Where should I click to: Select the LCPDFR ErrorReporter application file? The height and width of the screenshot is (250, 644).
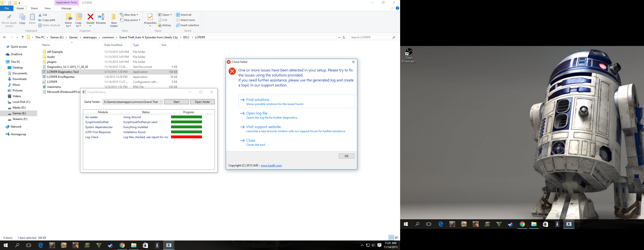[110, 77]
